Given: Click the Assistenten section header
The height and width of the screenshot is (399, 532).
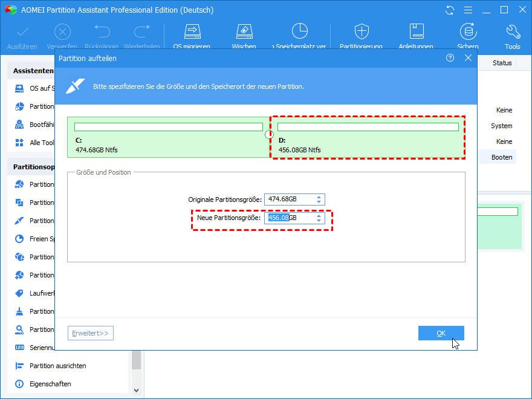Looking at the screenshot, I should (33, 71).
